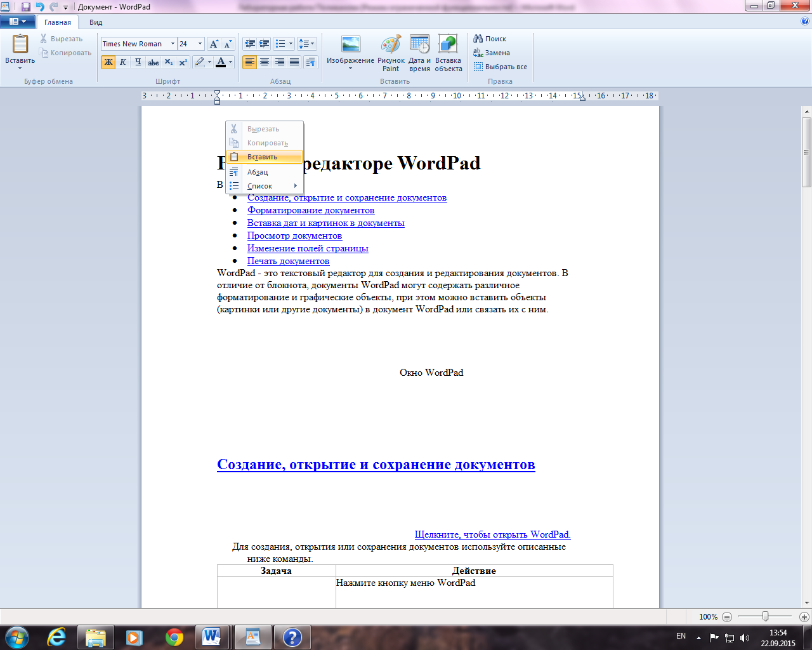The height and width of the screenshot is (650, 812).
Task: Click the vertical scrollbar thumb
Action: pyautogui.click(x=807, y=152)
